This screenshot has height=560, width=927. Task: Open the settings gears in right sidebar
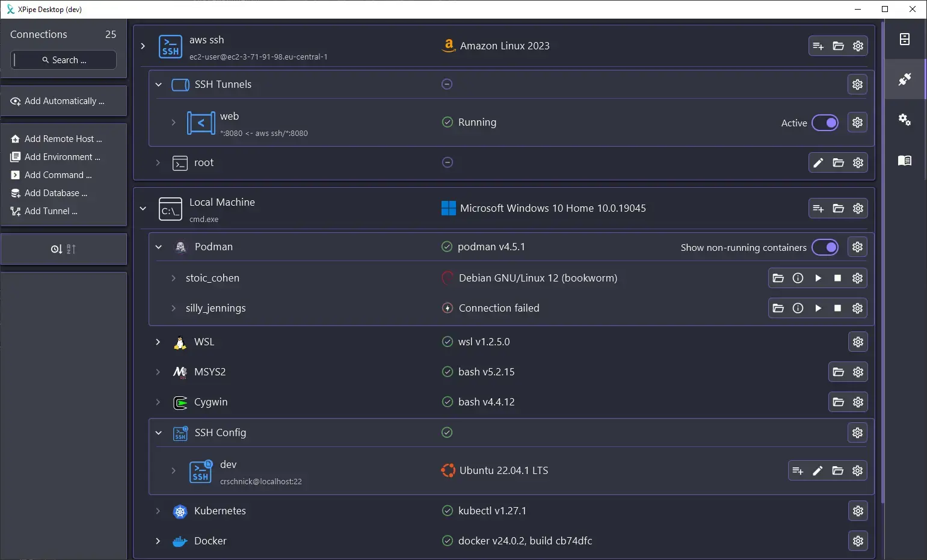(904, 119)
